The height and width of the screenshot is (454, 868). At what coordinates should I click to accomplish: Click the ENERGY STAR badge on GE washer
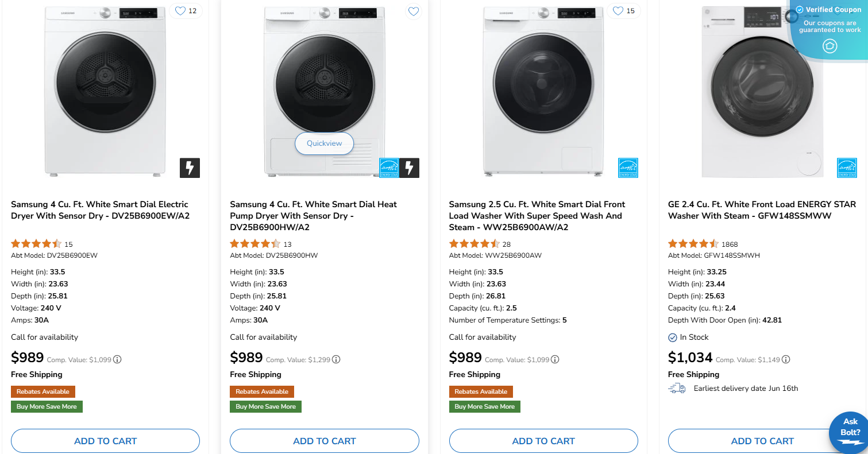847,168
